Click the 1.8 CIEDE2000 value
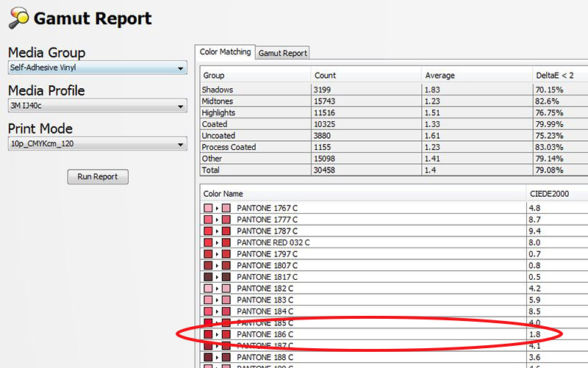This screenshot has height=368, width=588. 535,334
